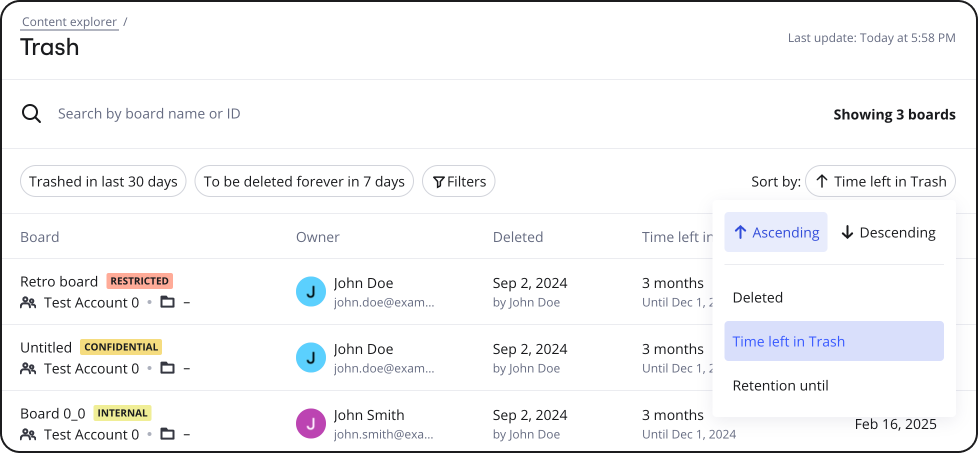
Task: Open the Sort by Time left in Trash dropdown
Action: tap(880, 182)
